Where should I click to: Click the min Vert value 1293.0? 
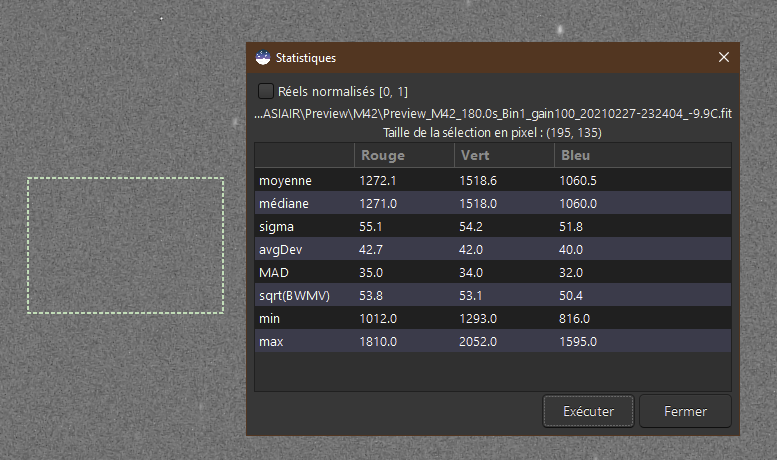coord(478,318)
